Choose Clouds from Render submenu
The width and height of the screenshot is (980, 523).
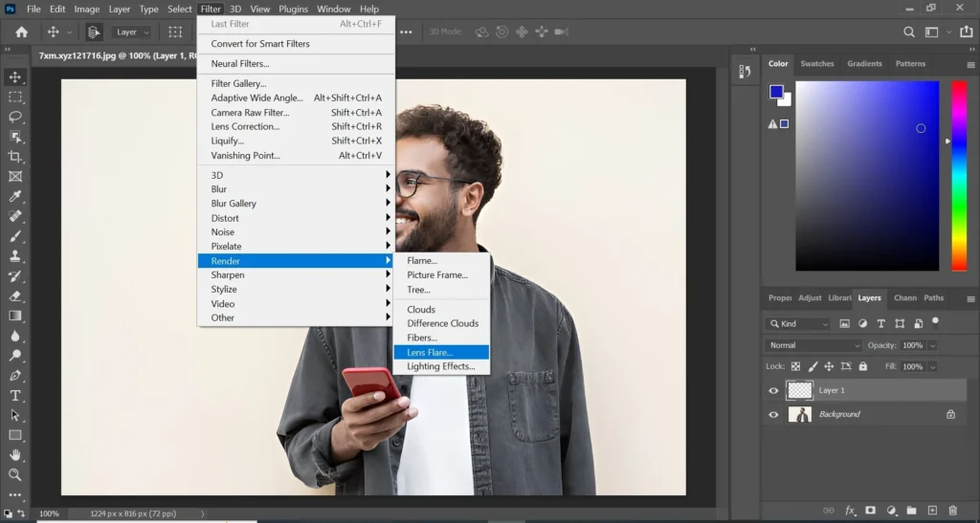pos(441,310)
